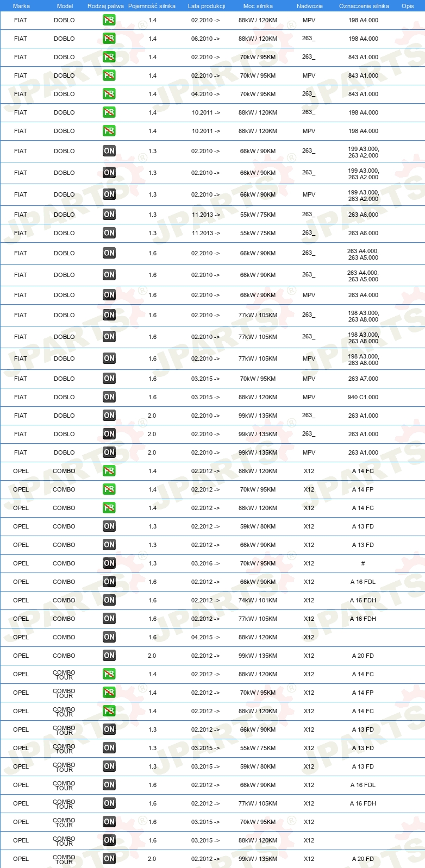425x868 pixels.
Task: Click diesel ON icon in Opel Combo 03.2016 row
Action: tap(109, 563)
